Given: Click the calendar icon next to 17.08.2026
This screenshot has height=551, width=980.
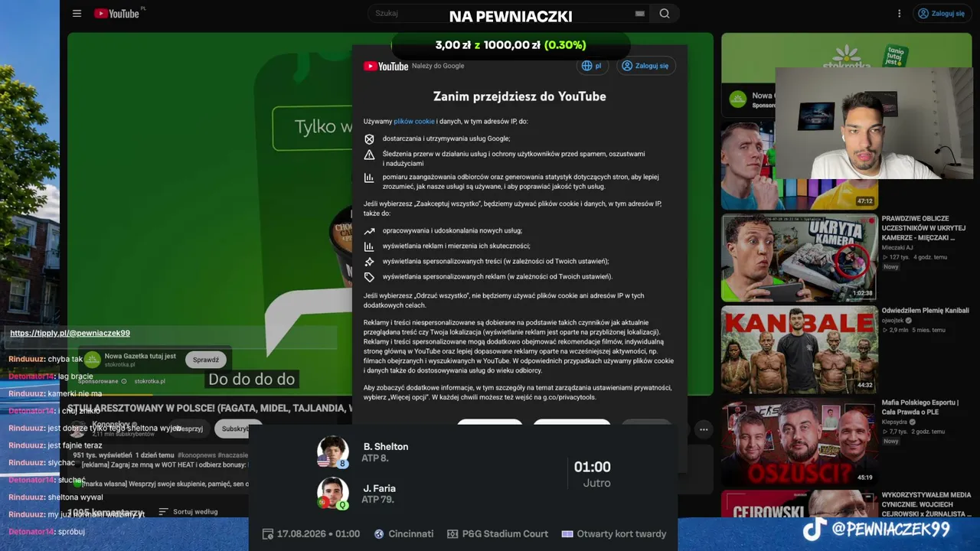Looking at the screenshot, I should tap(267, 534).
